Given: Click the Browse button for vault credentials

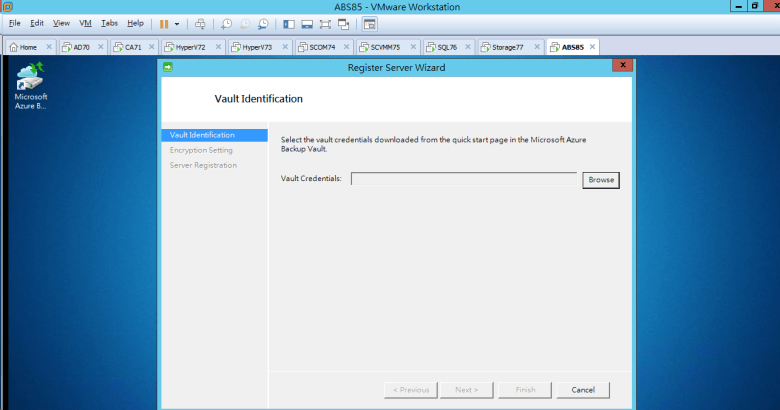Looking at the screenshot, I should pyautogui.click(x=601, y=180).
